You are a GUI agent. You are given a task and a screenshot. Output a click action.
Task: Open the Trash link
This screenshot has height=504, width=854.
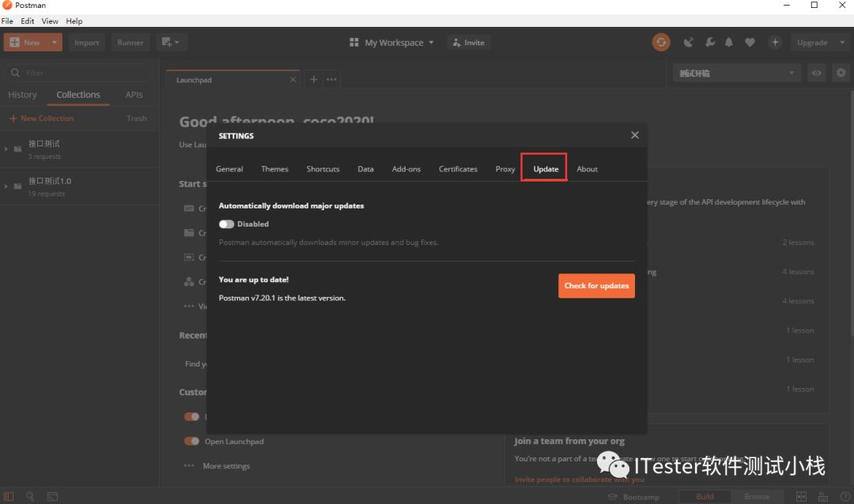point(136,118)
